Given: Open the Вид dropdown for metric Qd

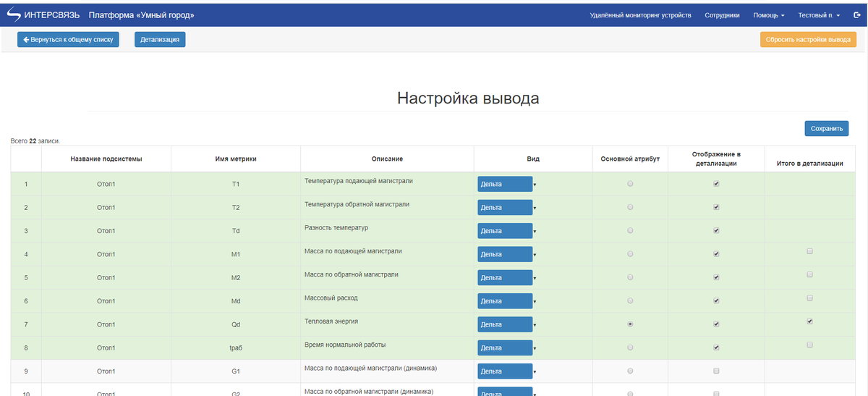Looking at the screenshot, I should [x=506, y=325].
